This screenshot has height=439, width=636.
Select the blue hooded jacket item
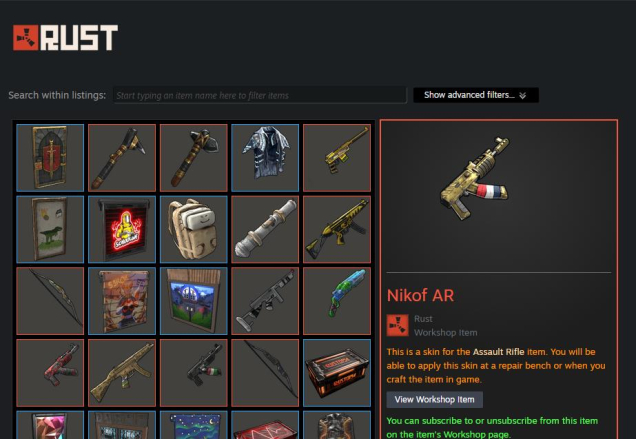pyautogui.click(x=265, y=158)
